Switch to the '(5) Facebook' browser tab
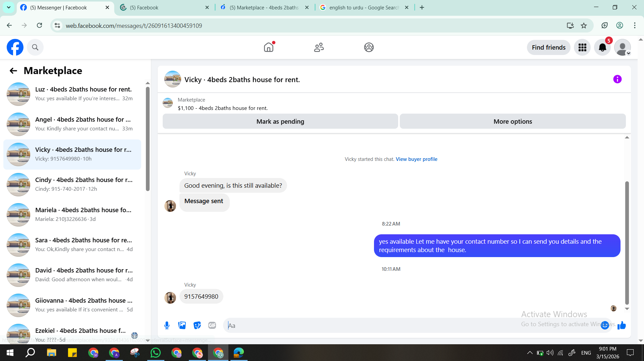 (164, 7)
